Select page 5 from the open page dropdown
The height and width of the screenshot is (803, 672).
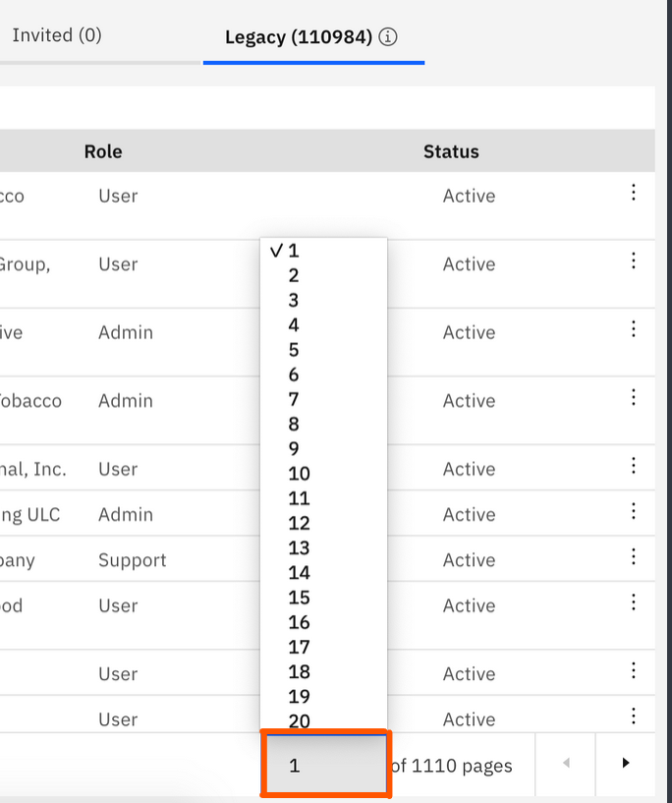[295, 350]
